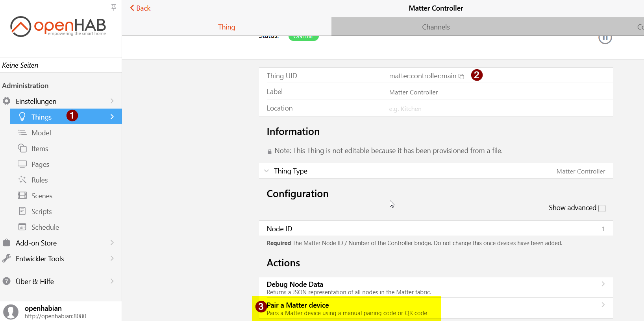Open the Add-on Store entry
Viewport: 644px width, 321px height.
(61, 243)
